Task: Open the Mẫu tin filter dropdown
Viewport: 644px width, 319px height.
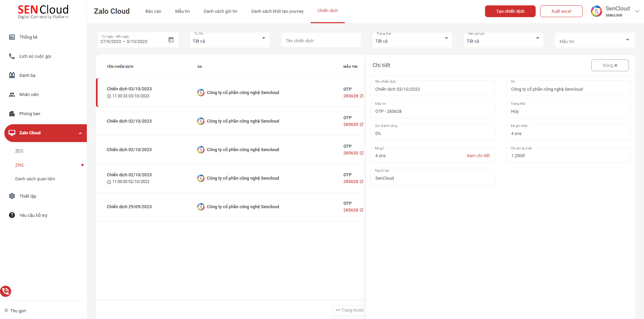Action: (627, 40)
